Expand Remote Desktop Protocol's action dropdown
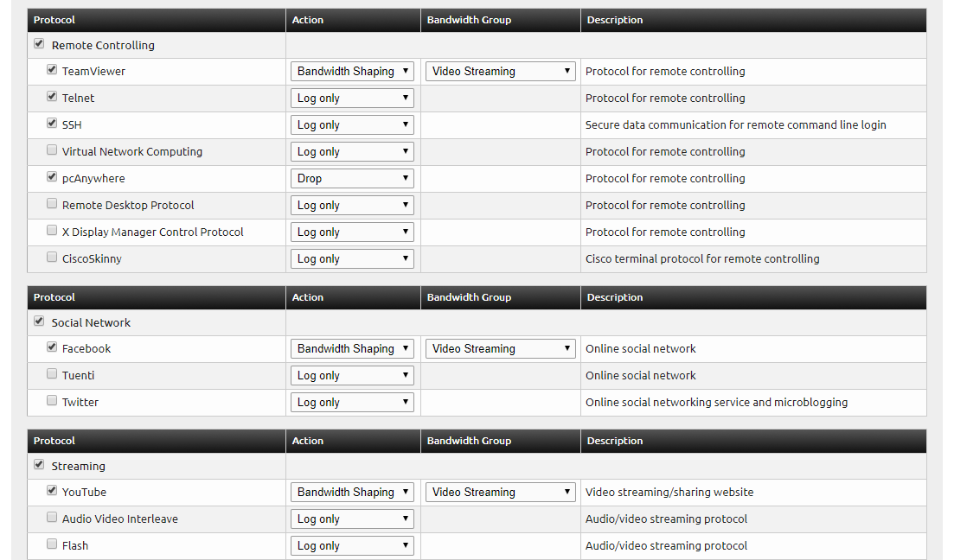The image size is (954, 560). 352,205
